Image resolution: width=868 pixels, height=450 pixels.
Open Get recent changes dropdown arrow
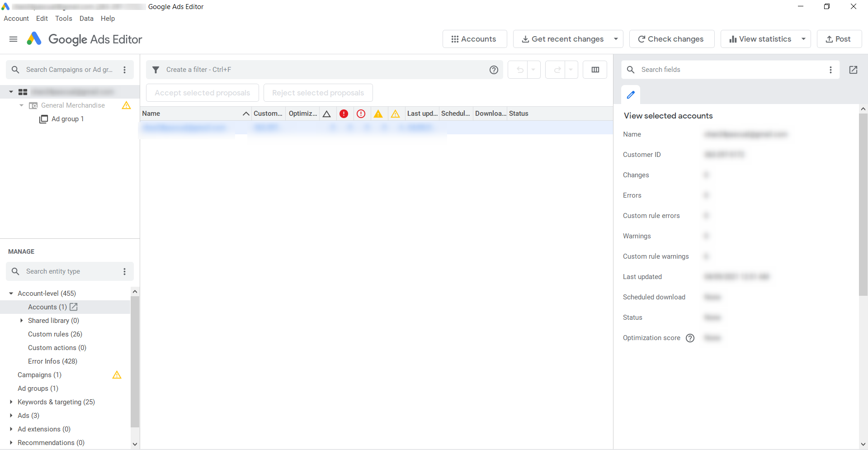pyautogui.click(x=616, y=39)
